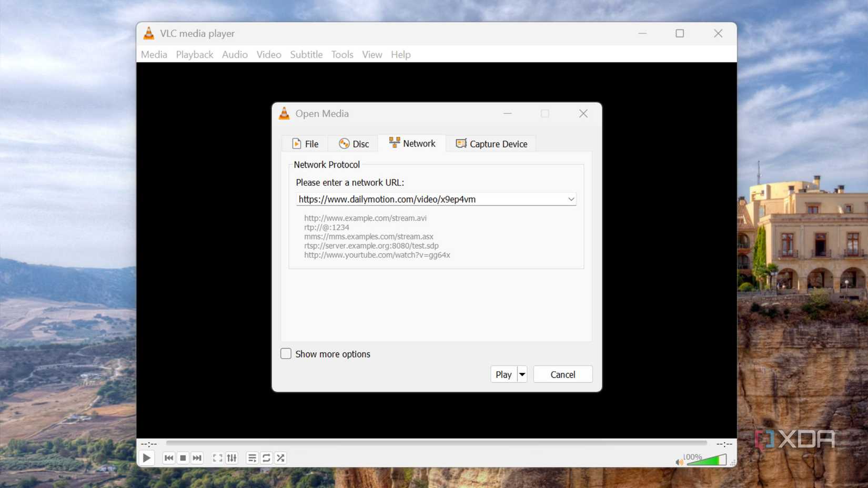The image size is (868, 488).
Task: Click inside the network URL input field
Action: click(x=421, y=199)
